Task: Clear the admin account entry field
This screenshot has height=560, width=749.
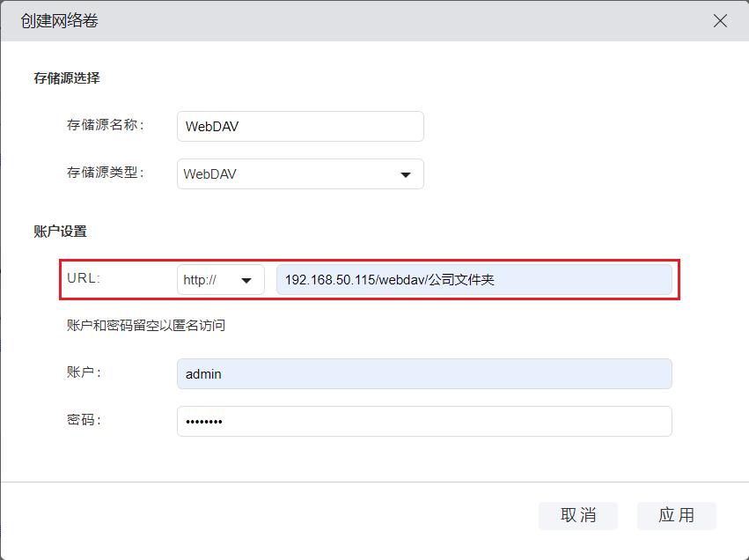Action: [x=424, y=373]
